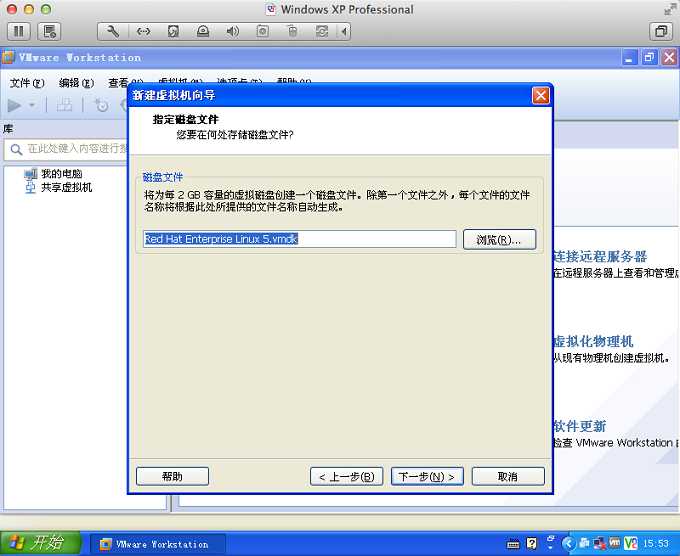
Task: Open the 连接远程服务器 link
Action: 601,256
